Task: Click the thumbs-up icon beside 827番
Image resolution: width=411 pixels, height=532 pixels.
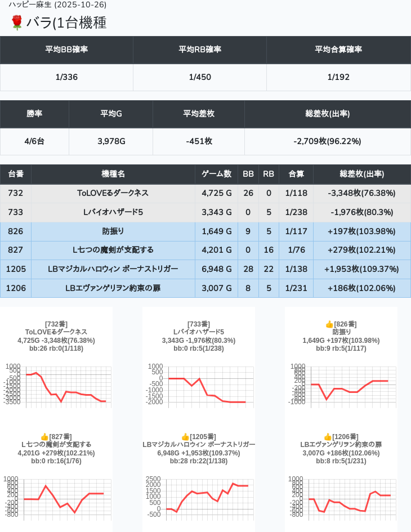Action: coord(44,437)
